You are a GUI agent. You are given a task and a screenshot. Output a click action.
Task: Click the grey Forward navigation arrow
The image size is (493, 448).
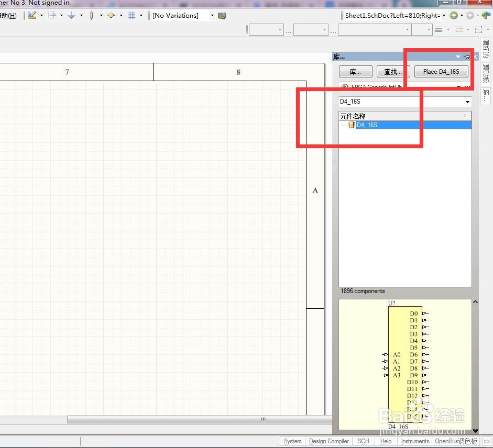470,15
